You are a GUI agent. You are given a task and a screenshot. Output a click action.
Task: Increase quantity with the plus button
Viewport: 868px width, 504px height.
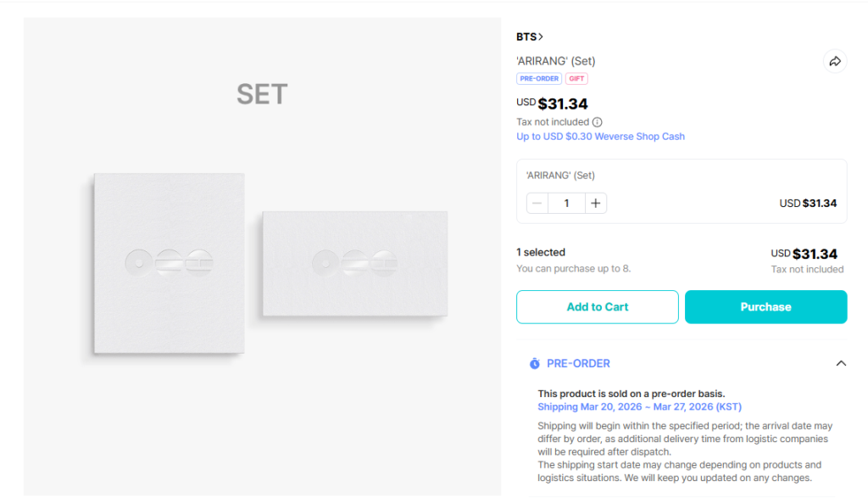pyautogui.click(x=596, y=204)
